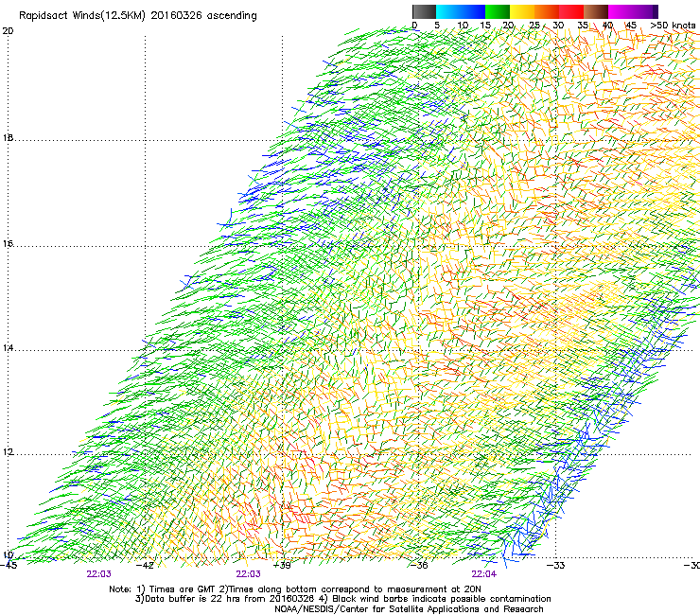
Task: Click the longitude label '-36'
Action: [x=419, y=565]
